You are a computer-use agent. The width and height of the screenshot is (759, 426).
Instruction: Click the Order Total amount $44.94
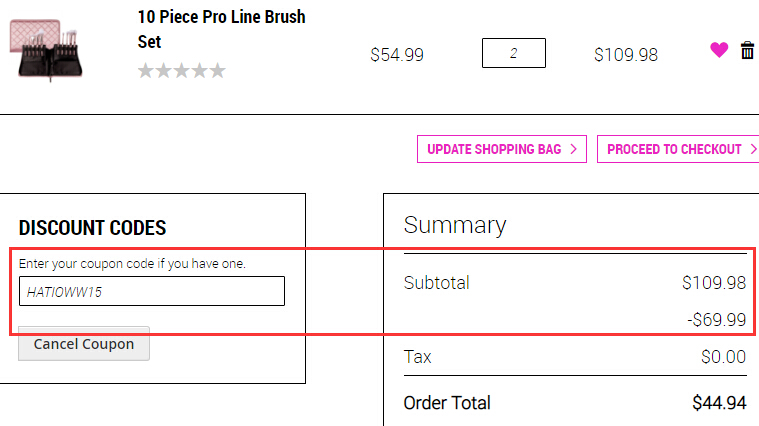719,403
